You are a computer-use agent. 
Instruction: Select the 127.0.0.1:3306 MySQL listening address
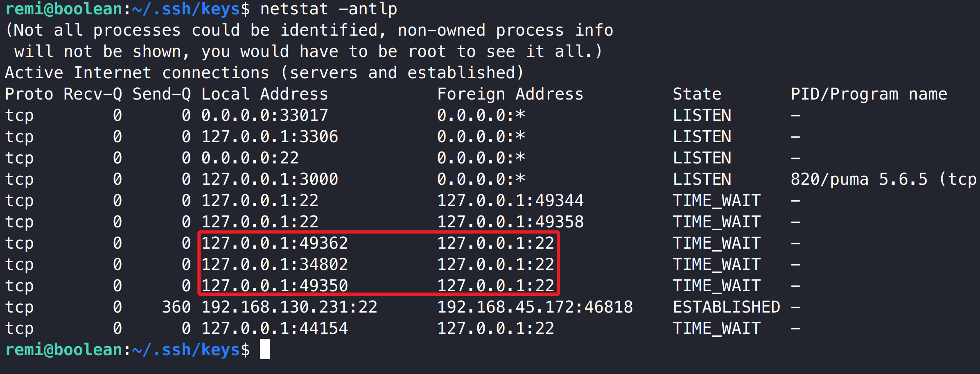pos(269,137)
